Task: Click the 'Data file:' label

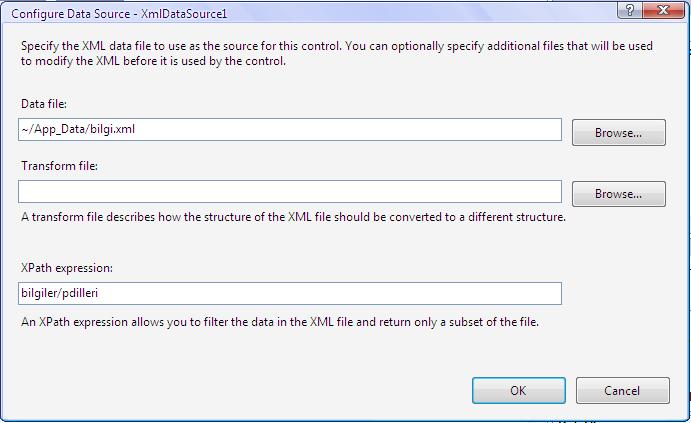Action: coord(43,104)
